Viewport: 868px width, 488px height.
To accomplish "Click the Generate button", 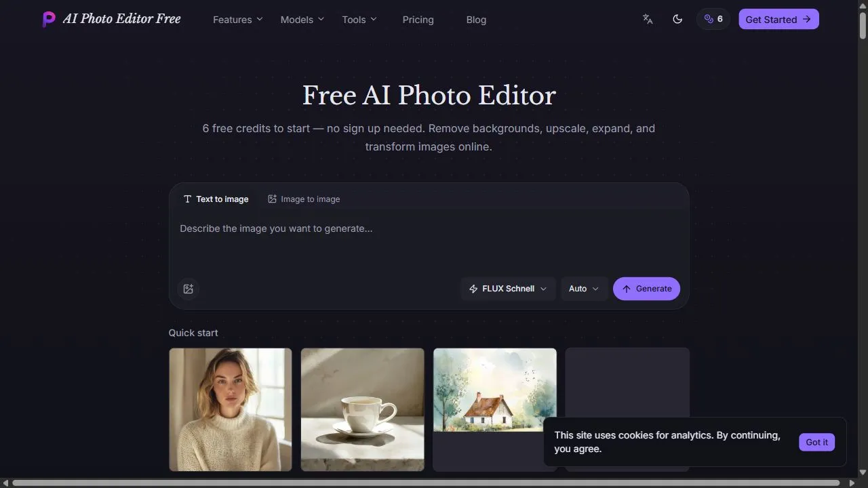I will click(x=646, y=289).
